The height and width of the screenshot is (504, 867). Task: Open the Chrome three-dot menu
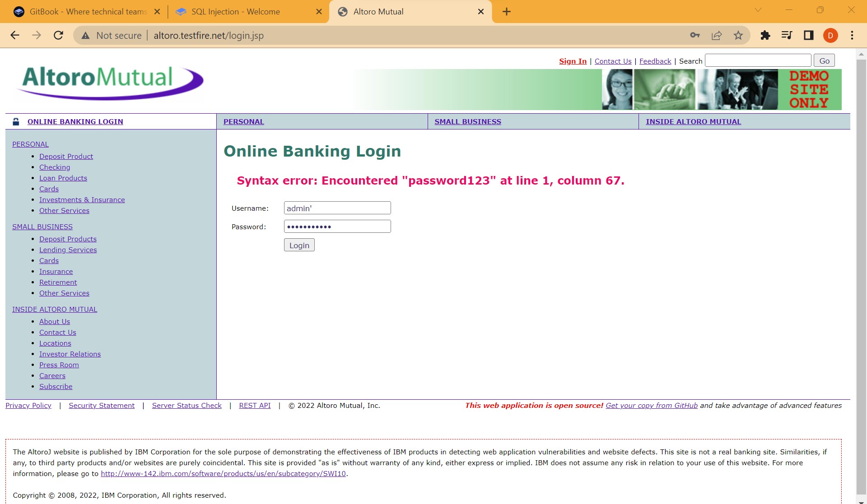pyautogui.click(x=852, y=35)
